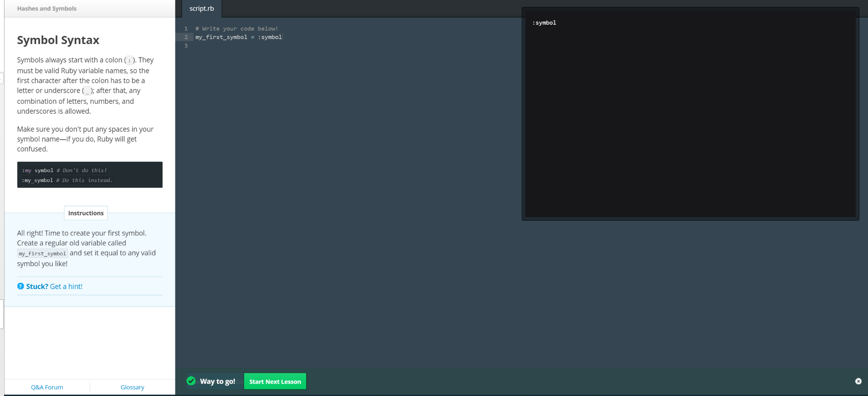This screenshot has height=396, width=868.
Task: Select the script.rb editor tab
Action: [202, 9]
